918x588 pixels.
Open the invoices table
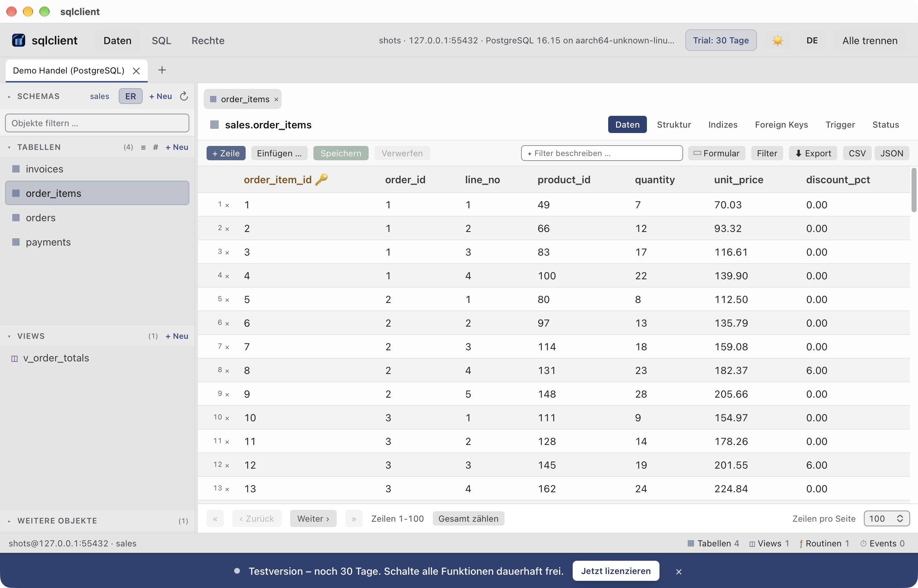[97, 169]
